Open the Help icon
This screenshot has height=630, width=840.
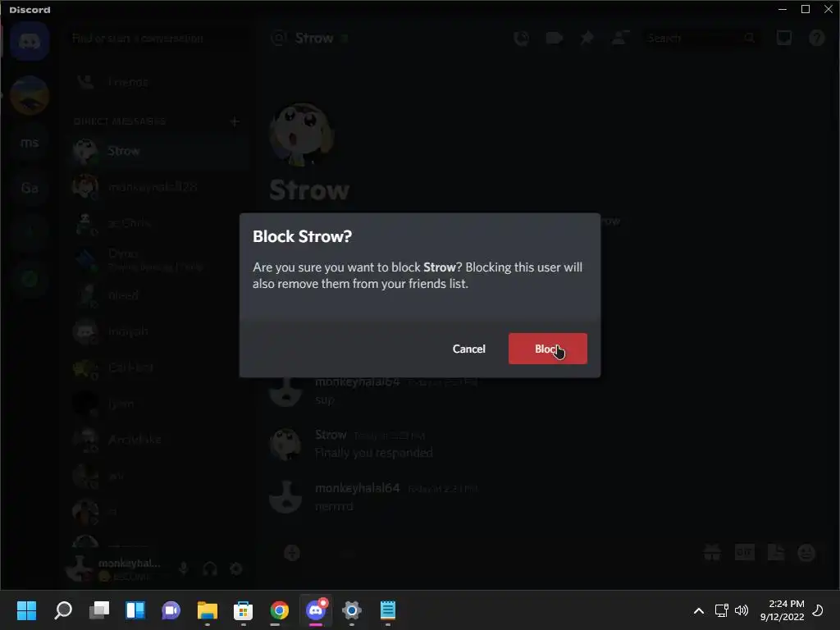coord(816,38)
